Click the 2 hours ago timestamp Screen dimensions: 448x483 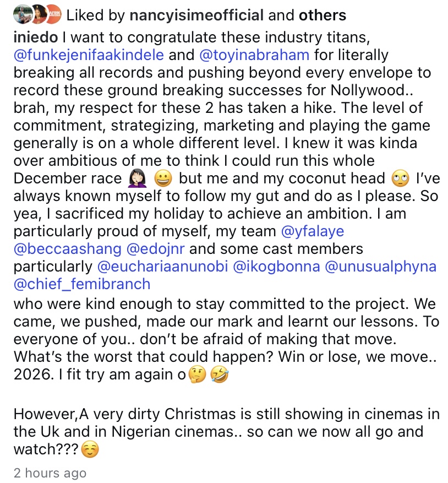(50, 473)
